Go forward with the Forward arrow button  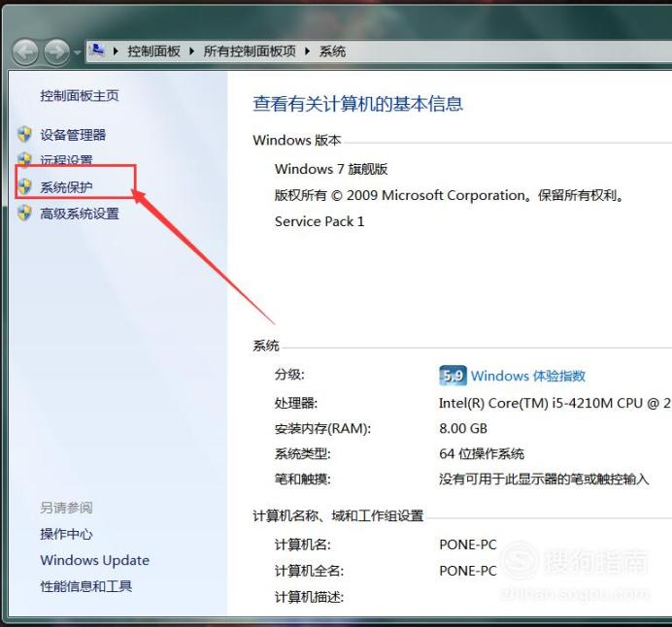click(x=57, y=51)
